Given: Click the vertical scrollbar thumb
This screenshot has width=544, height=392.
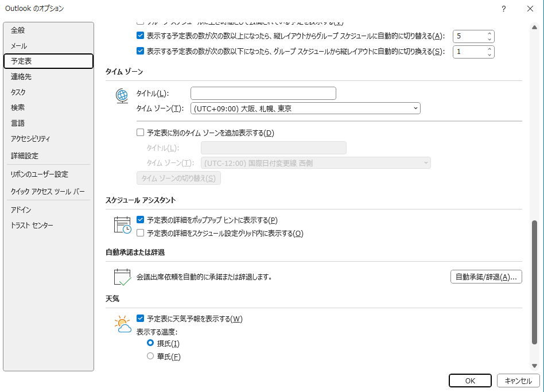Looking at the screenshot, I should [534, 282].
